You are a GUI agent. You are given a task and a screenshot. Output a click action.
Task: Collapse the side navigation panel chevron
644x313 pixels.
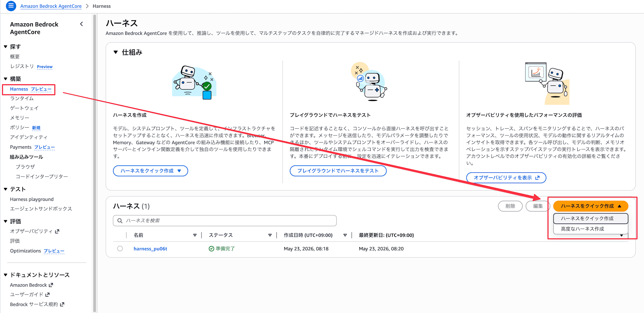click(x=81, y=24)
